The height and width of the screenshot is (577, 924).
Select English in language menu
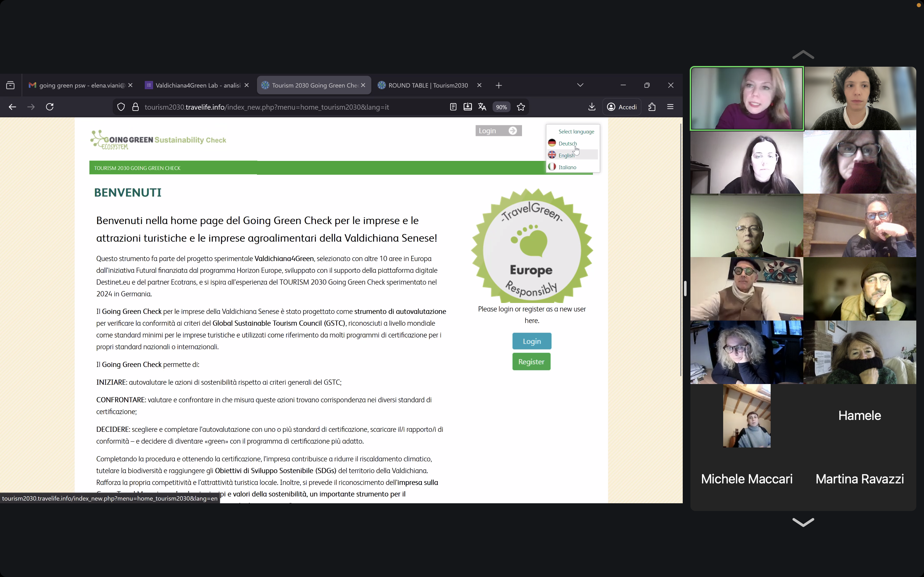566,155
